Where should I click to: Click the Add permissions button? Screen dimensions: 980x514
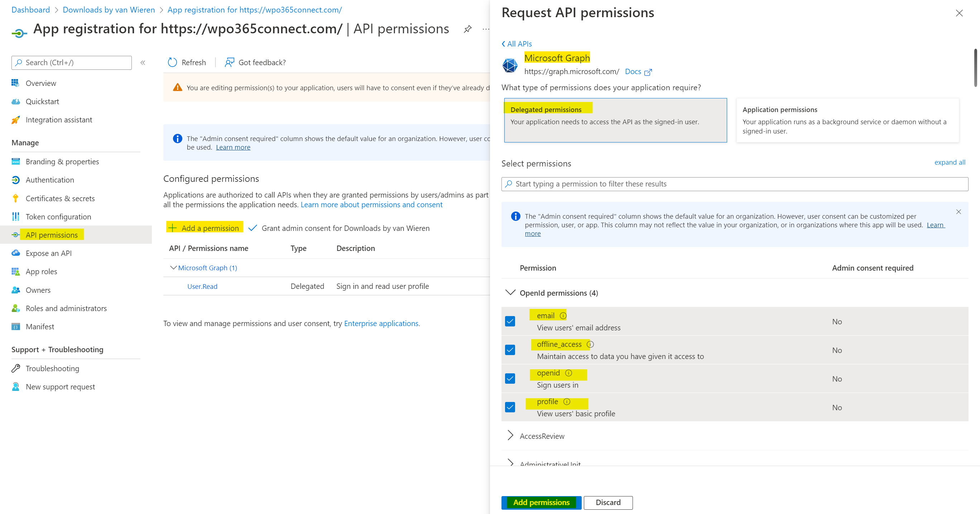[541, 503]
